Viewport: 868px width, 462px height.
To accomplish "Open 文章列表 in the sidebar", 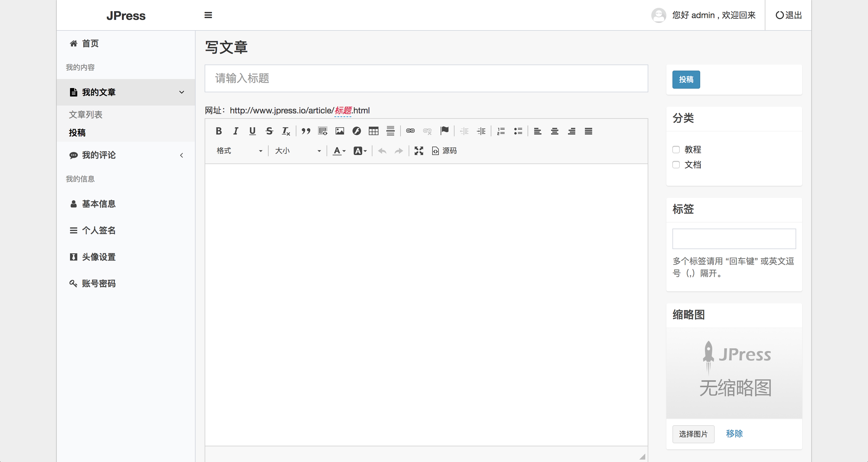I will click(x=86, y=115).
